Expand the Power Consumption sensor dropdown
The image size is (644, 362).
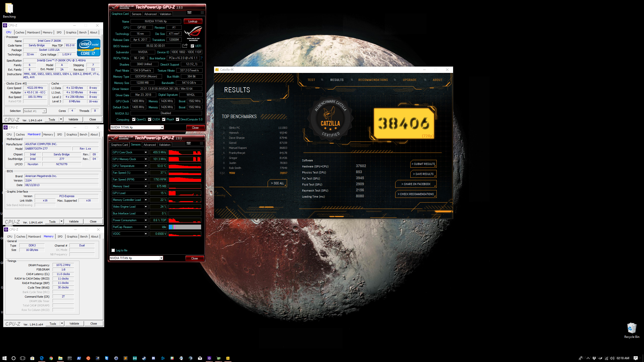(x=146, y=220)
